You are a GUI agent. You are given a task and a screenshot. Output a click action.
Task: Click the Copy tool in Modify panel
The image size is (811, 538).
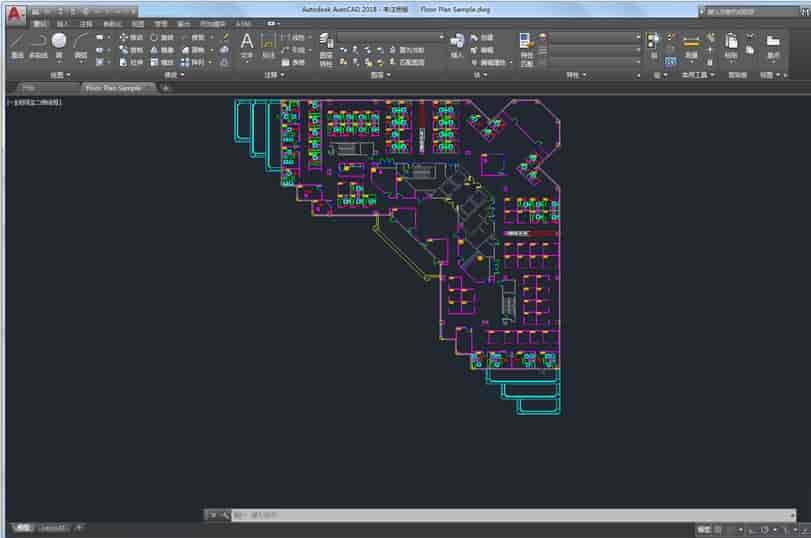tap(131, 50)
